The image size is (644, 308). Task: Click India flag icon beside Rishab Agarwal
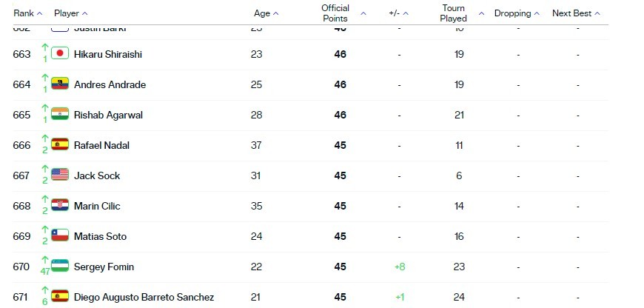[60, 114]
